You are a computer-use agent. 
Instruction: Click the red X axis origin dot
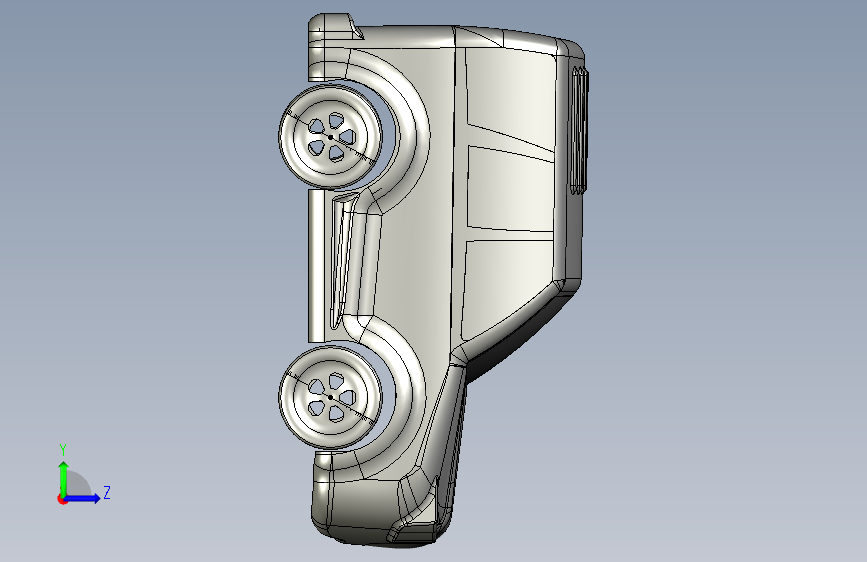(61, 499)
